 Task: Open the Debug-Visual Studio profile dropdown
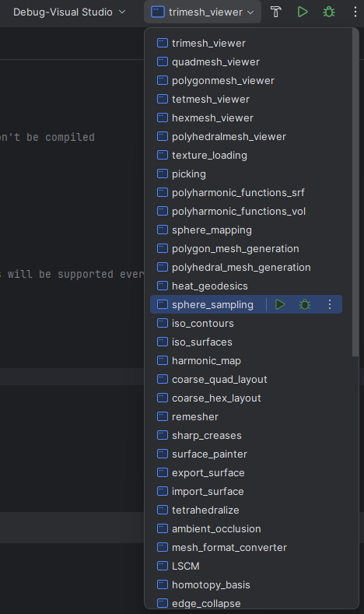tap(69, 12)
